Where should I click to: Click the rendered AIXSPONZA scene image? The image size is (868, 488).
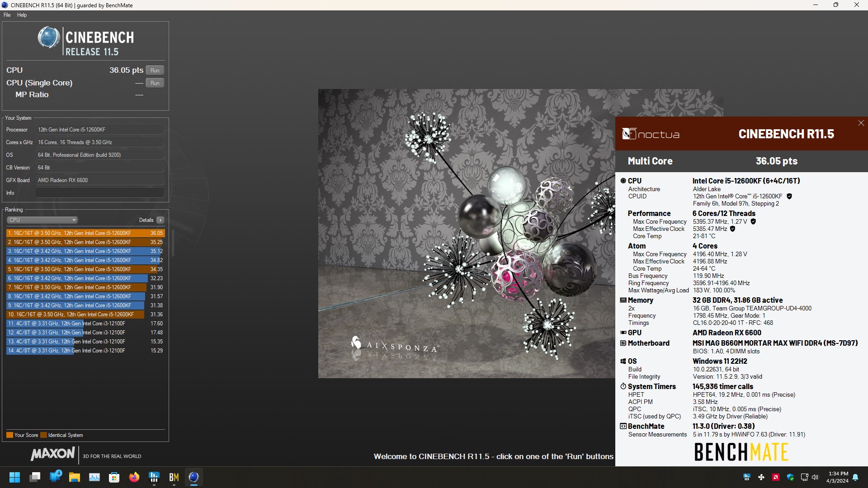pyautogui.click(x=467, y=233)
